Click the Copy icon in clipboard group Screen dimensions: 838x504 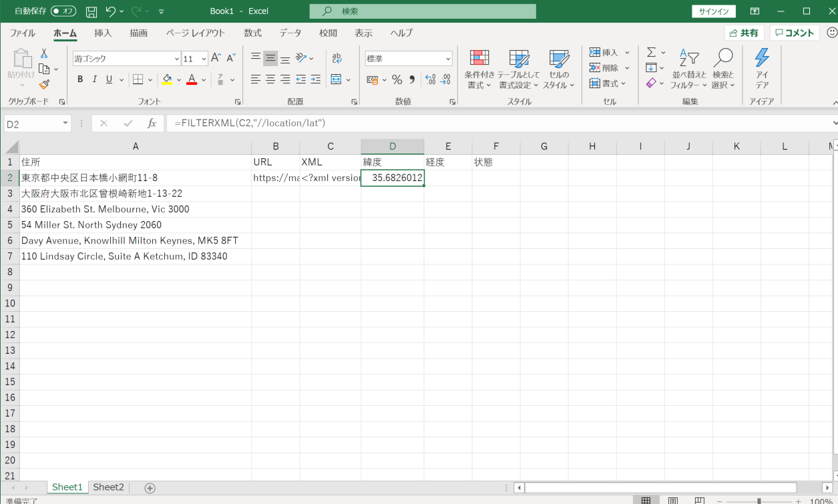44,69
